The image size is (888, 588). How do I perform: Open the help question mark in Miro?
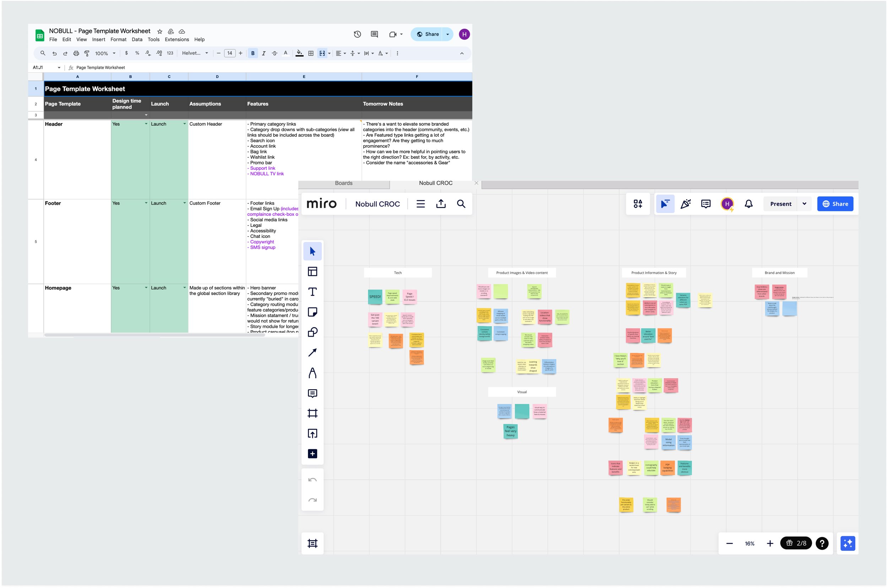(x=822, y=543)
